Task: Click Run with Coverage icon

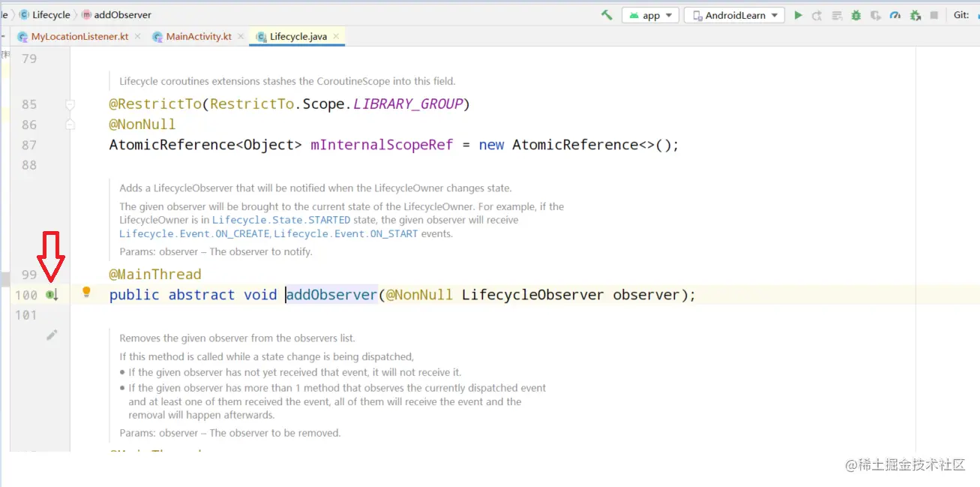Action: pyautogui.click(x=875, y=15)
